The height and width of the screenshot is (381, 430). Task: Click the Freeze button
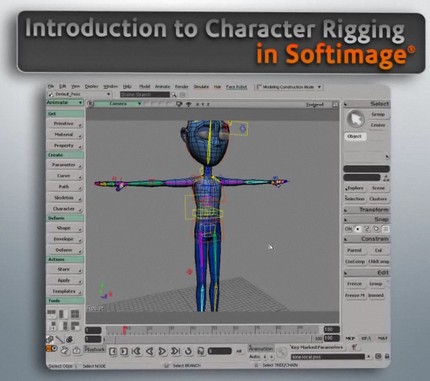(x=354, y=284)
